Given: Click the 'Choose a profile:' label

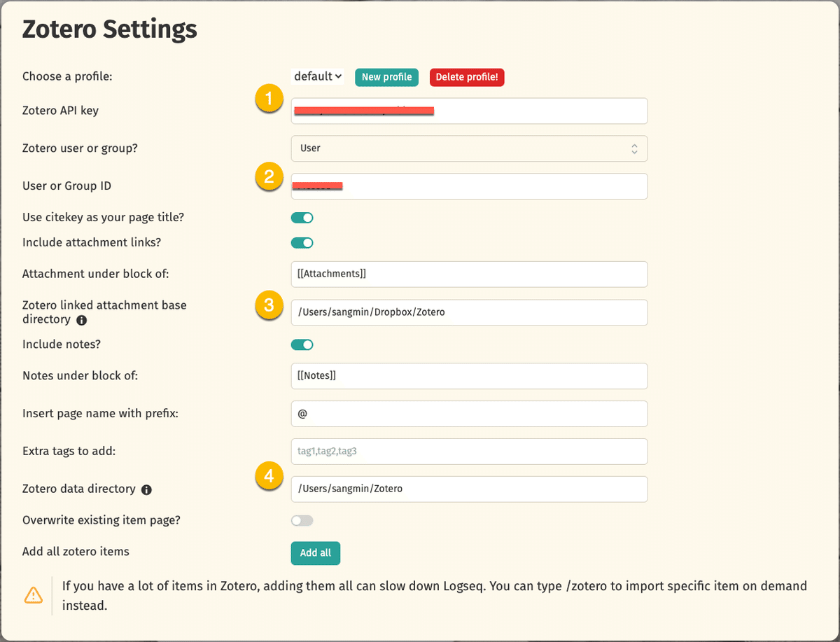Looking at the screenshot, I should point(67,76).
